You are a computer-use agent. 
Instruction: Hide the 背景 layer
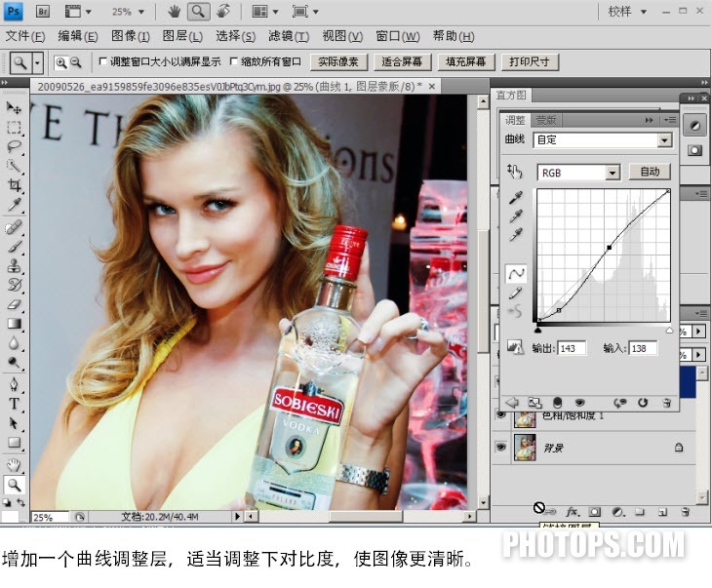[501, 448]
